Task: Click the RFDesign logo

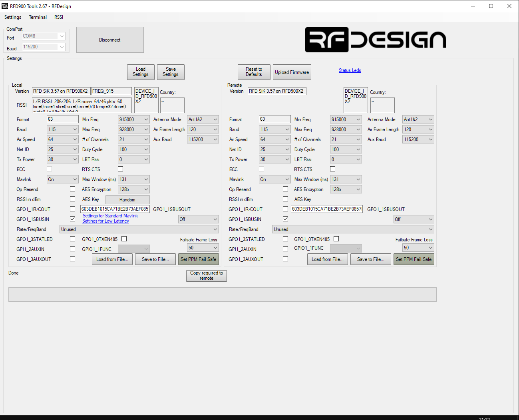Action: pyautogui.click(x=376, y=40)
